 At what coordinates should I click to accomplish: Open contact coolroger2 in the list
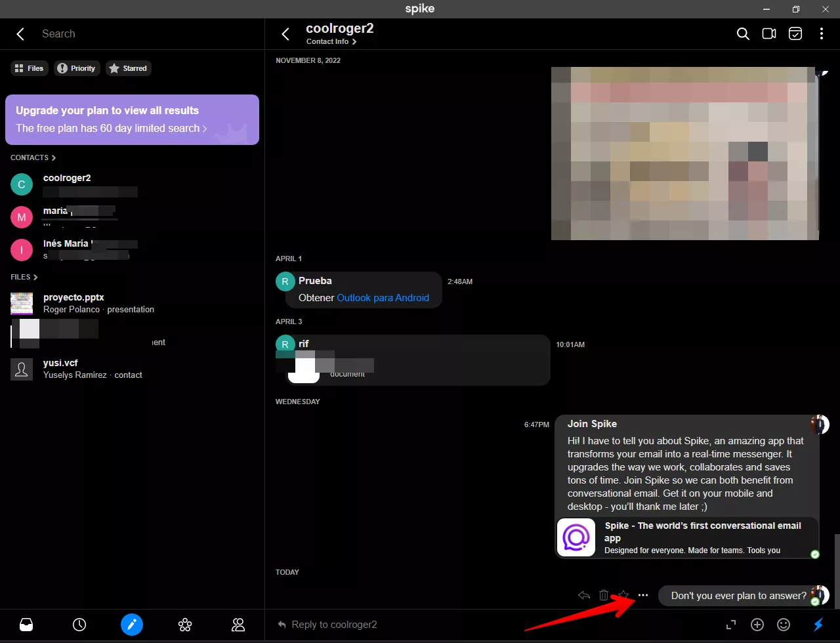[x=132, y=184]
